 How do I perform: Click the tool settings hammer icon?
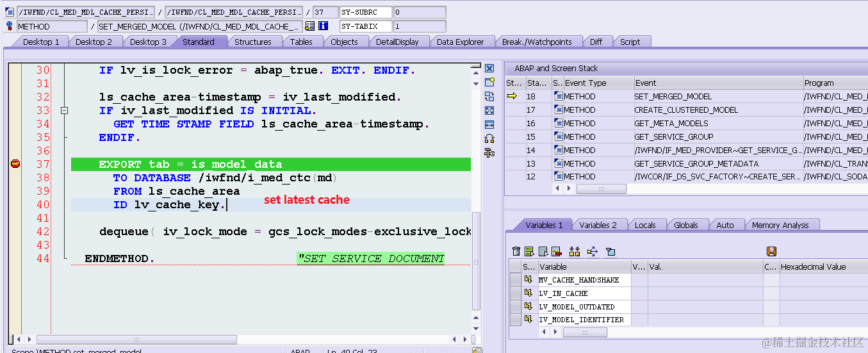pyautogui.click(x=489, y=152)
